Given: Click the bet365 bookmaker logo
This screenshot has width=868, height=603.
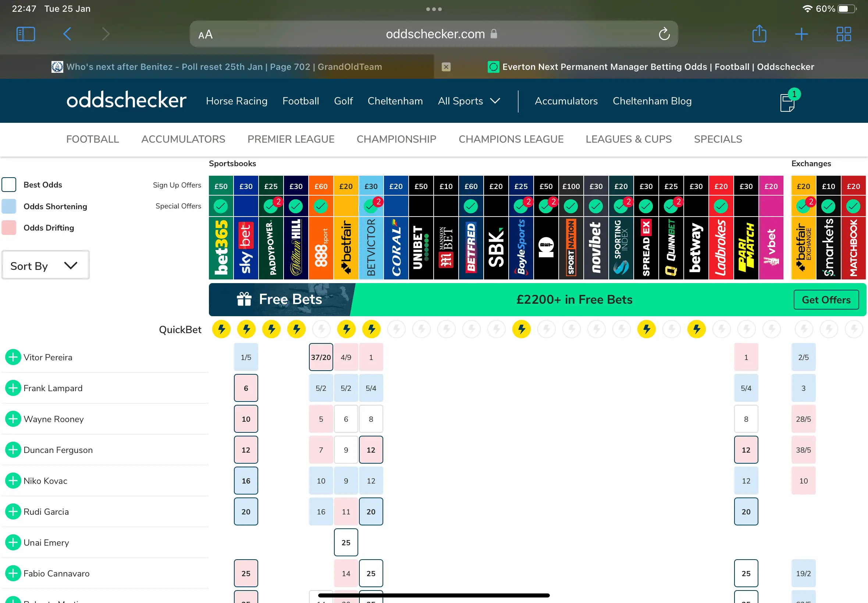Looking at the screenshot, I should coord(221,248).
